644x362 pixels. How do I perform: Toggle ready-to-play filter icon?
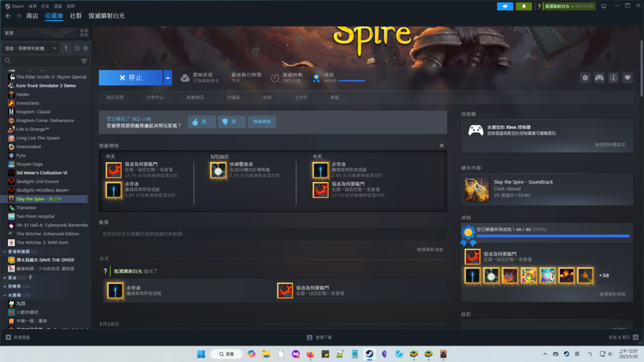coord(86,48)
